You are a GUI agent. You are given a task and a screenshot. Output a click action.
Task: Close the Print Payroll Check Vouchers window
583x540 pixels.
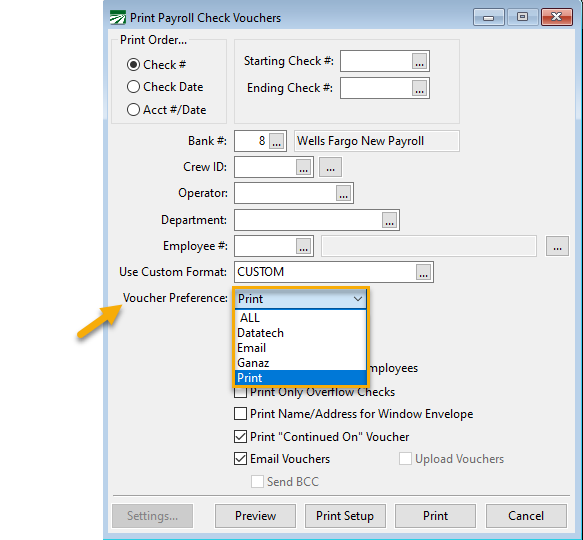557,17
